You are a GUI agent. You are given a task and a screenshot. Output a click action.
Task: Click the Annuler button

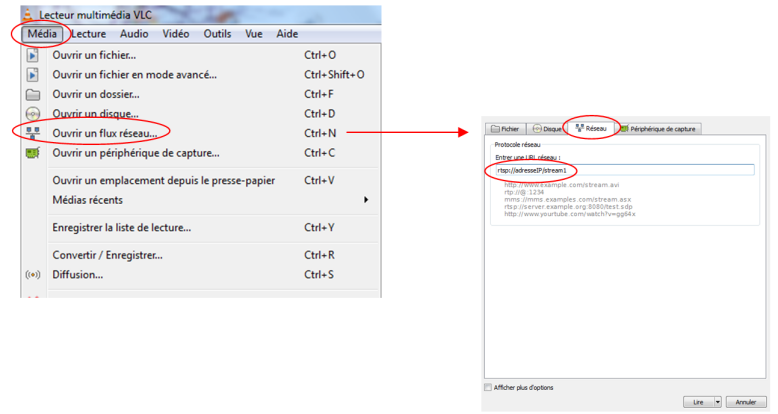click(745, 402)
